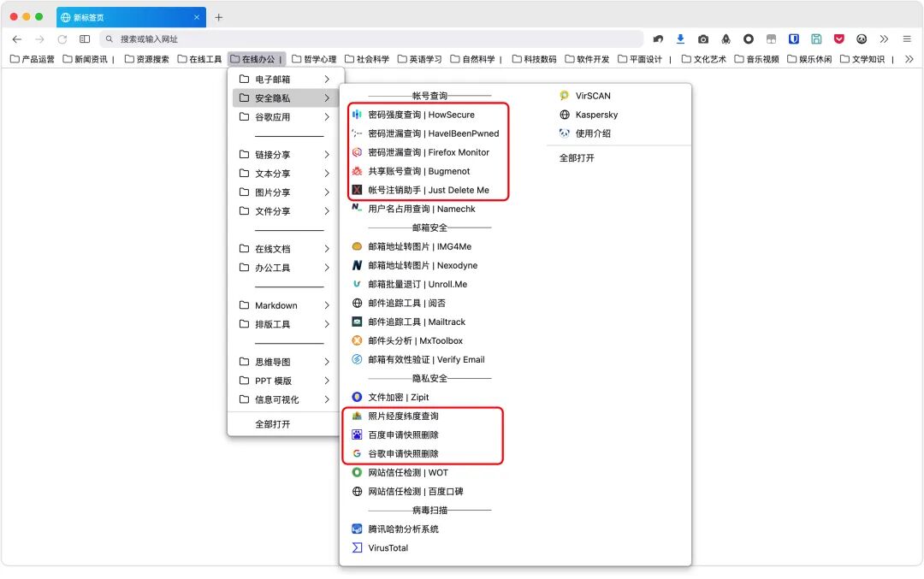Expand the 图片分享 submenu
Image resolution: width=924 pixels, height=579 pixels.
click(x=286, y=192)
